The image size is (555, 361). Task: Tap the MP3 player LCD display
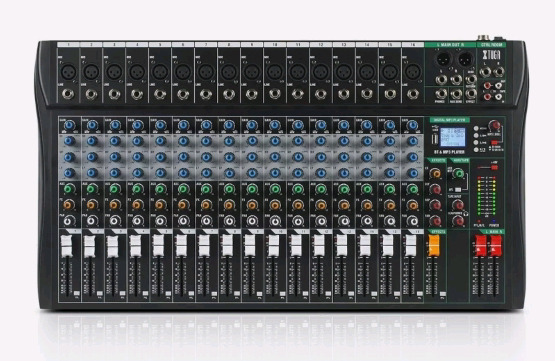coord(452,137)
